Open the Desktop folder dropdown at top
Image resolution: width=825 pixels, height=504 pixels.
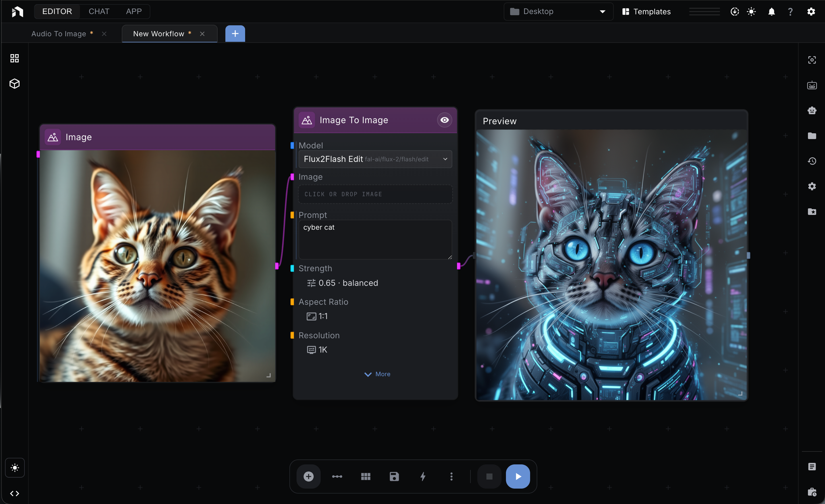coord(558,11)
